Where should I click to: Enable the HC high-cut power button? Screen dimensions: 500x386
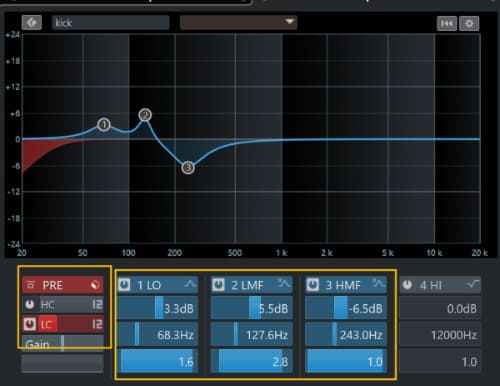(x=30, y=304)
